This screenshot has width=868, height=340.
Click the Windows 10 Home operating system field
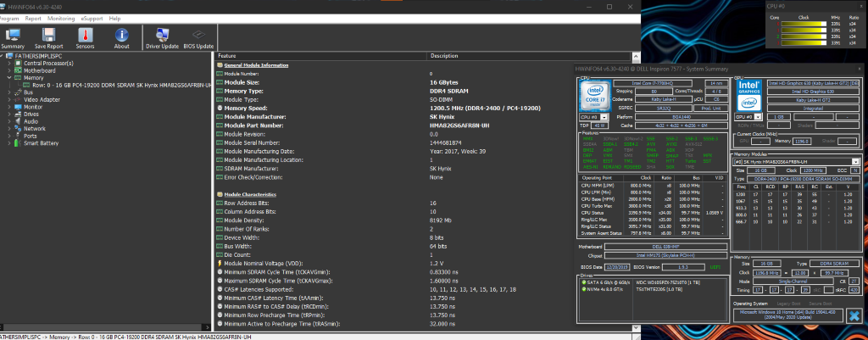(787, 316)
